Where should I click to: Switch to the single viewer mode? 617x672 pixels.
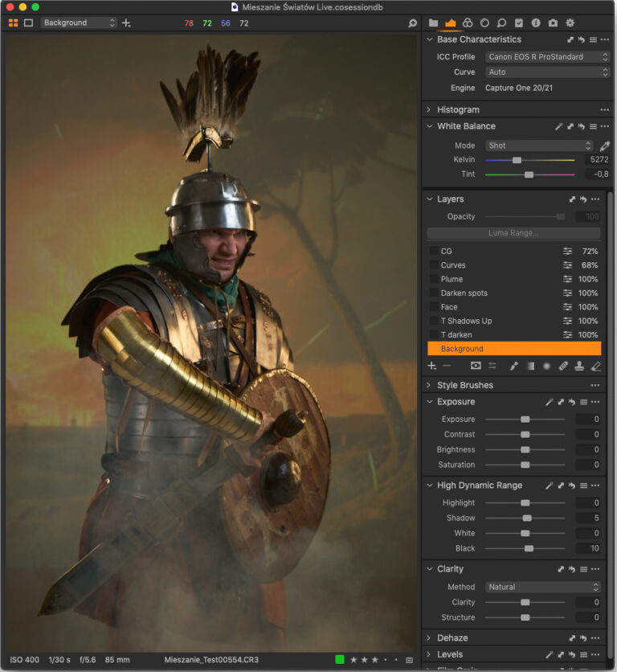(28, 23)
